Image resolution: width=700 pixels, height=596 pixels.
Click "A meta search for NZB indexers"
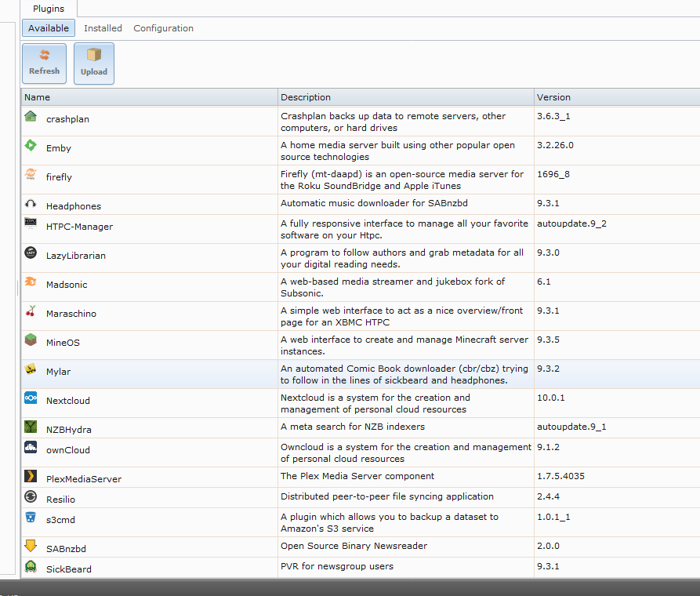point(353,427)
